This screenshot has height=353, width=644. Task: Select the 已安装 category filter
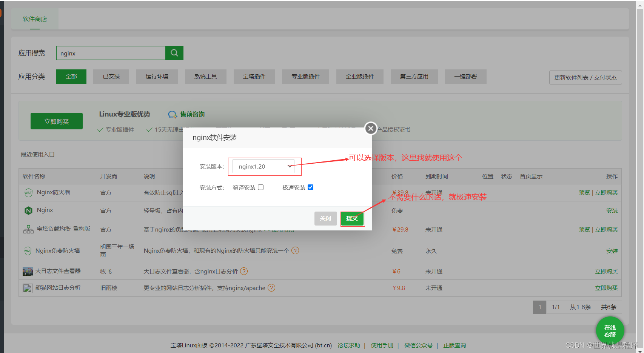[111, 76]
